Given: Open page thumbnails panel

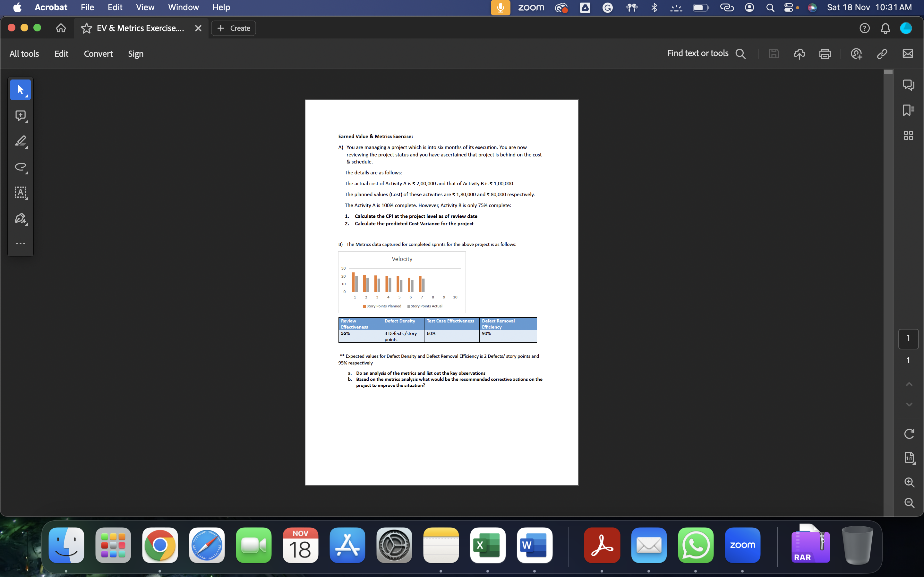Looking at the screenshot, I should coord(909,135).
